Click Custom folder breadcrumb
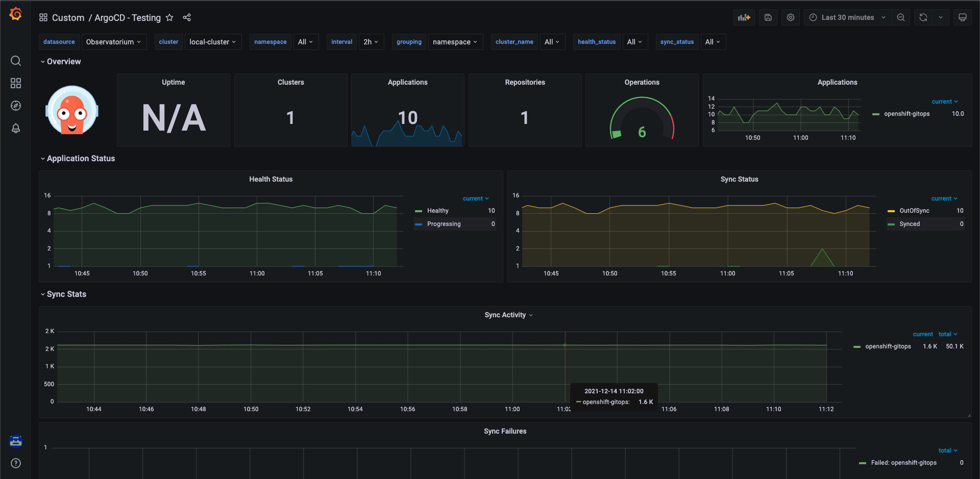 click(x=68, y=18)
